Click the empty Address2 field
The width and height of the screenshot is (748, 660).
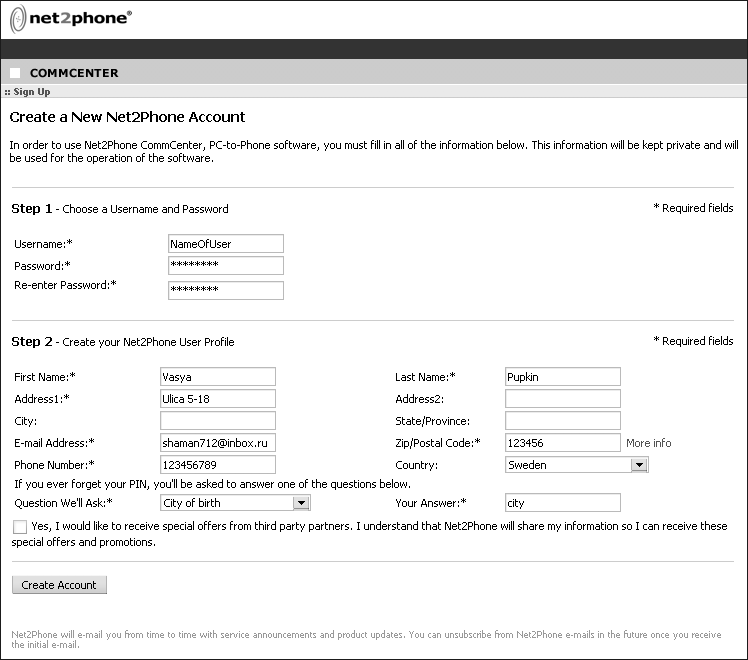click(x=563, y=399)
